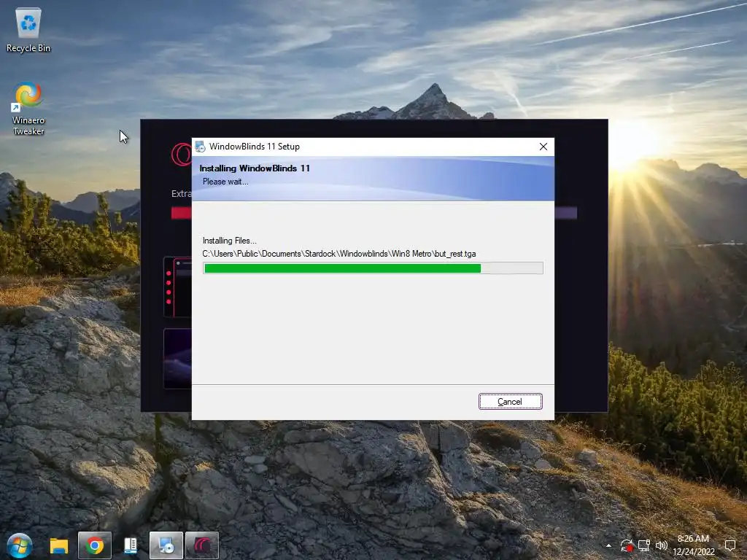Click the sync update tray icon

point(627,545)
